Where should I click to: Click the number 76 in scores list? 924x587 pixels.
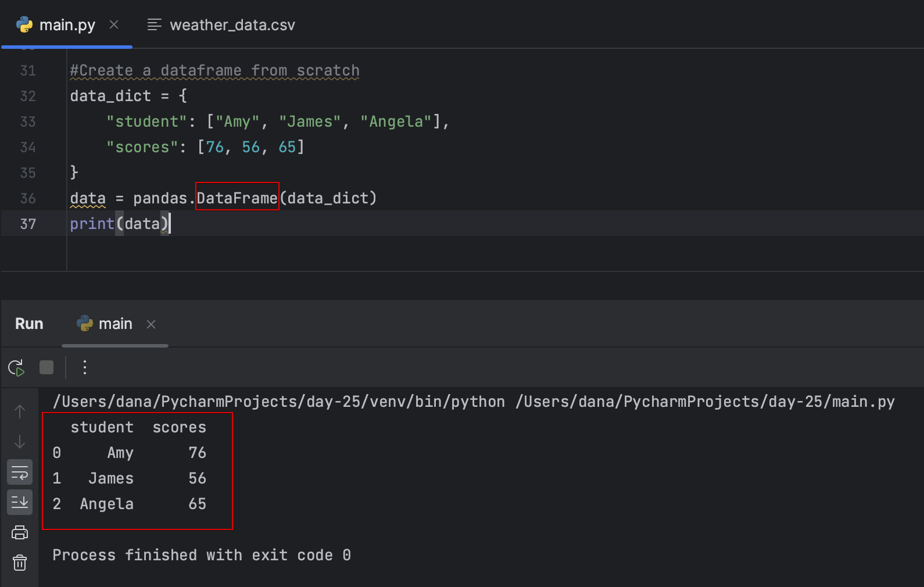click(215, 147)
